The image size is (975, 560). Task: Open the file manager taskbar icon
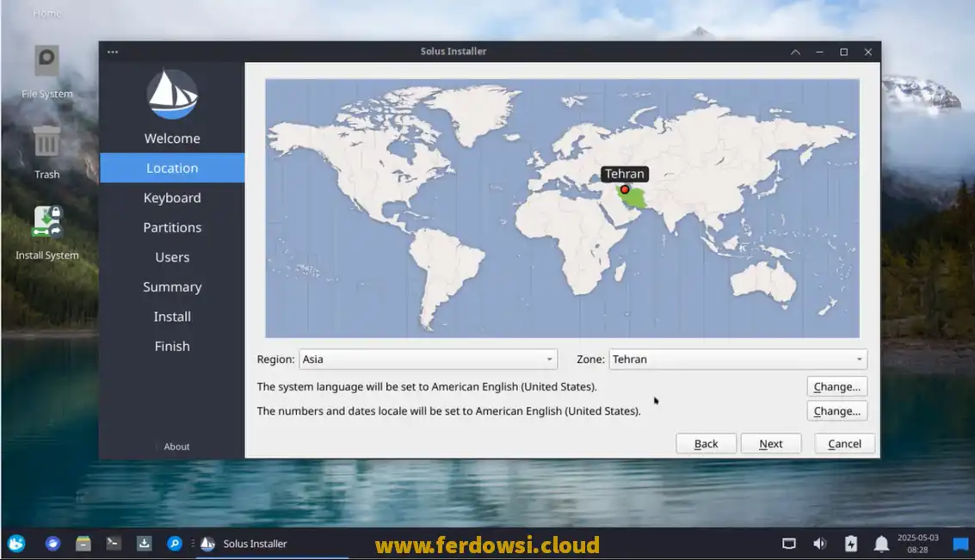click(x=83, y=544)
